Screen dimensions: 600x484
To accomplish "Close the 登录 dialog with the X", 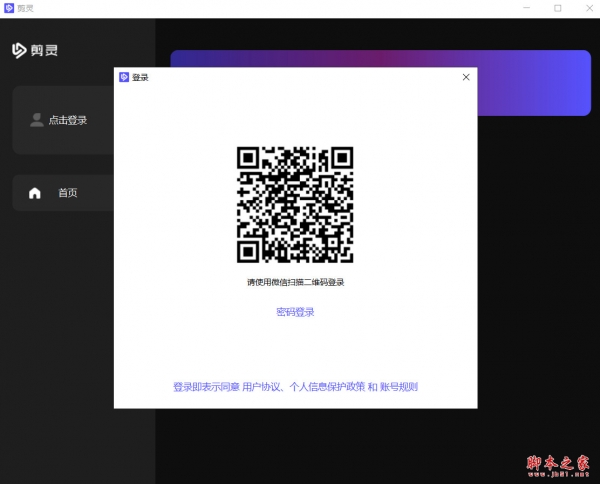I will click(466, 77).
